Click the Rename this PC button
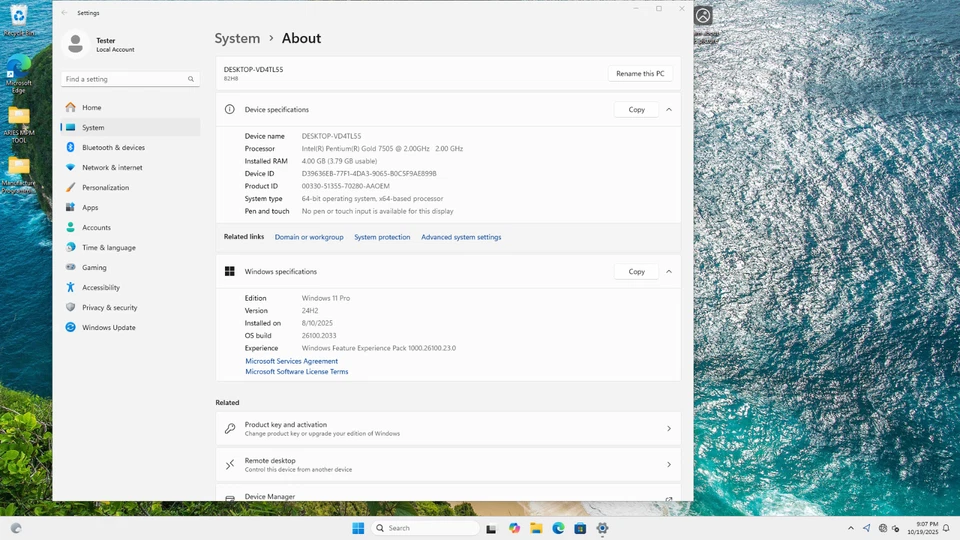 (640, 73)
